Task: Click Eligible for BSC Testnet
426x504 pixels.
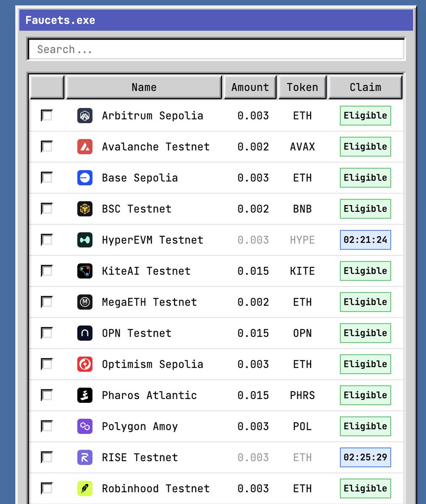Action: click(x=366, y=209)
